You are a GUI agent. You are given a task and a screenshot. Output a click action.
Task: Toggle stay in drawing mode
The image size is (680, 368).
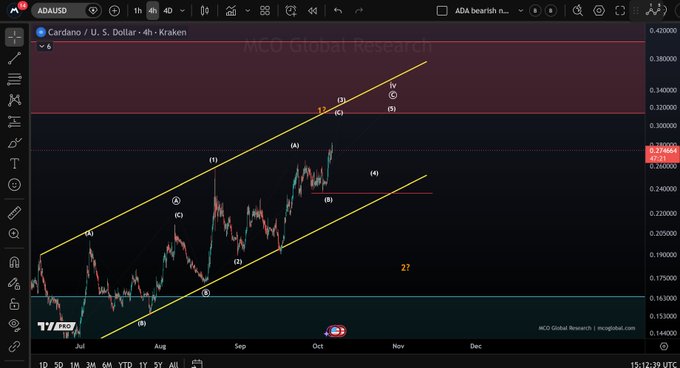(x=14, y=283)
